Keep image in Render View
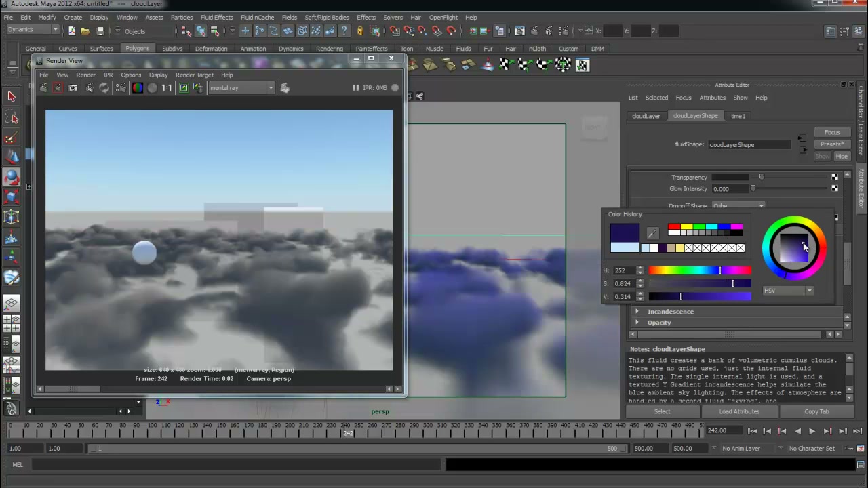The height and width of the screenshot is (488, 868). tap(183, 88)
